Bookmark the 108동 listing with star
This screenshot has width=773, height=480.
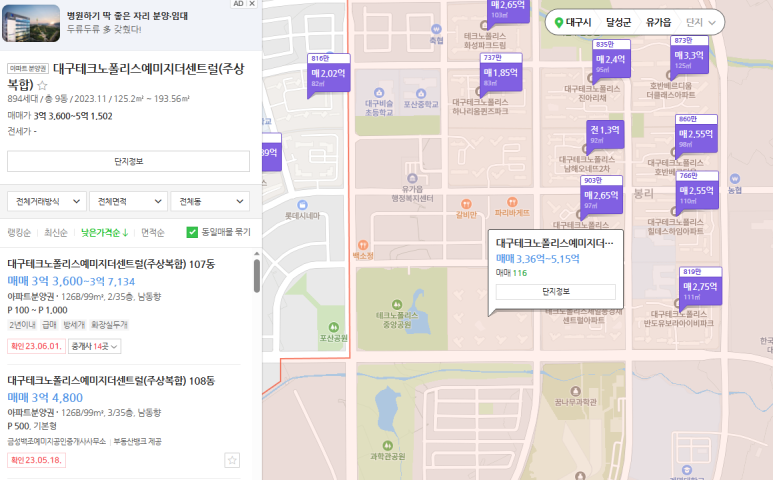(232, 460)
